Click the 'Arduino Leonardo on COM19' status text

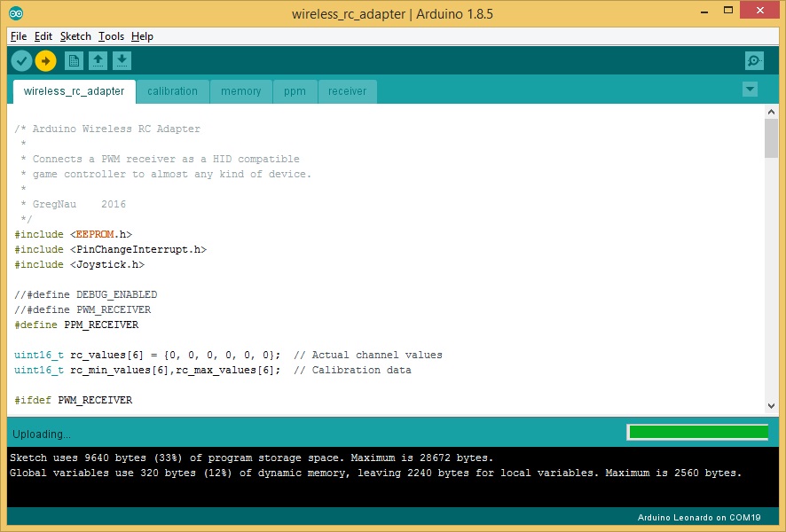click(699, 518)
